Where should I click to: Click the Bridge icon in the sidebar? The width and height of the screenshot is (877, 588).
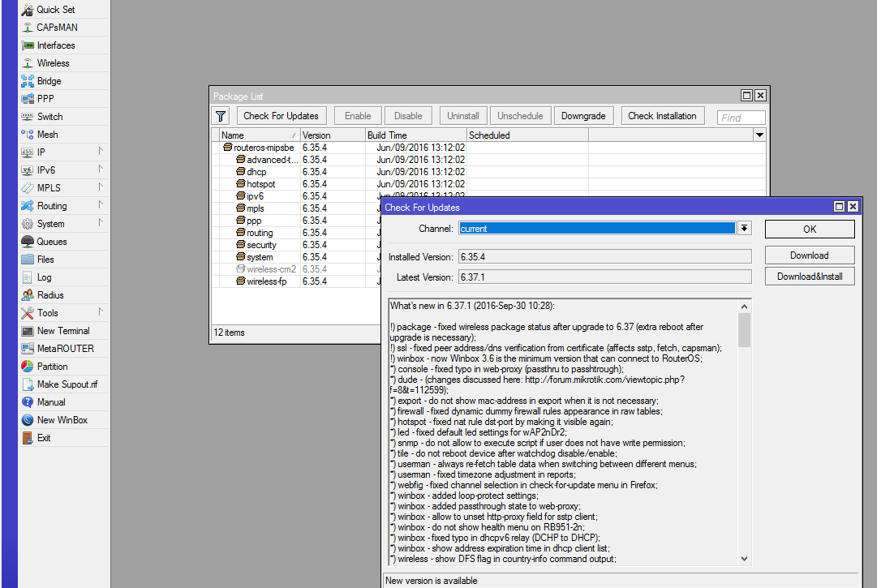click(28, 81)
